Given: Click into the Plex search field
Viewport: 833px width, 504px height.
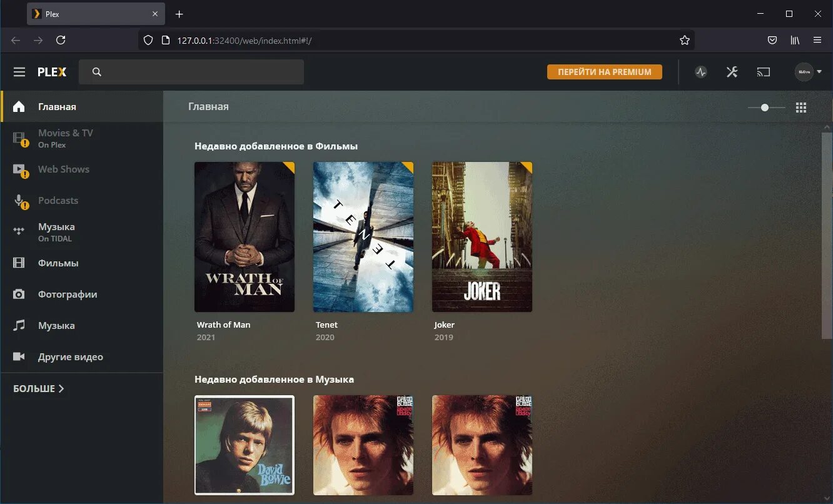Looking at the screenshot, I should tap(191, 72).
